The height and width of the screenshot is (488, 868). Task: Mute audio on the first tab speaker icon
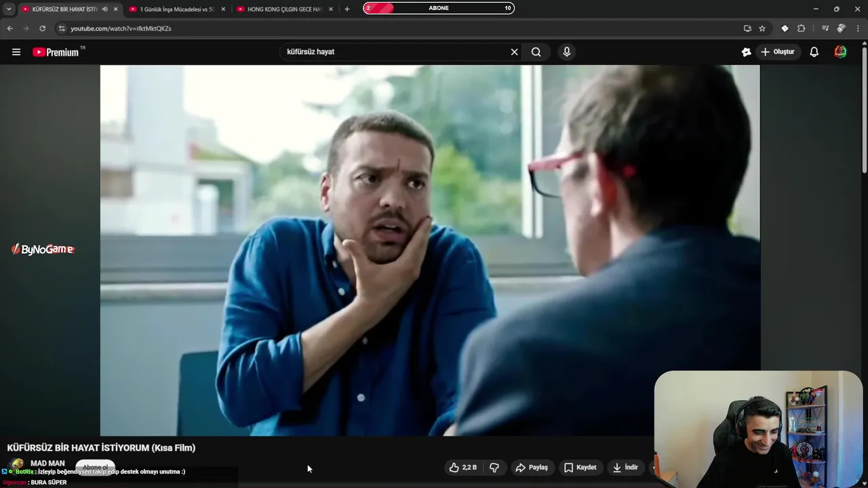[x=104, y=9]
